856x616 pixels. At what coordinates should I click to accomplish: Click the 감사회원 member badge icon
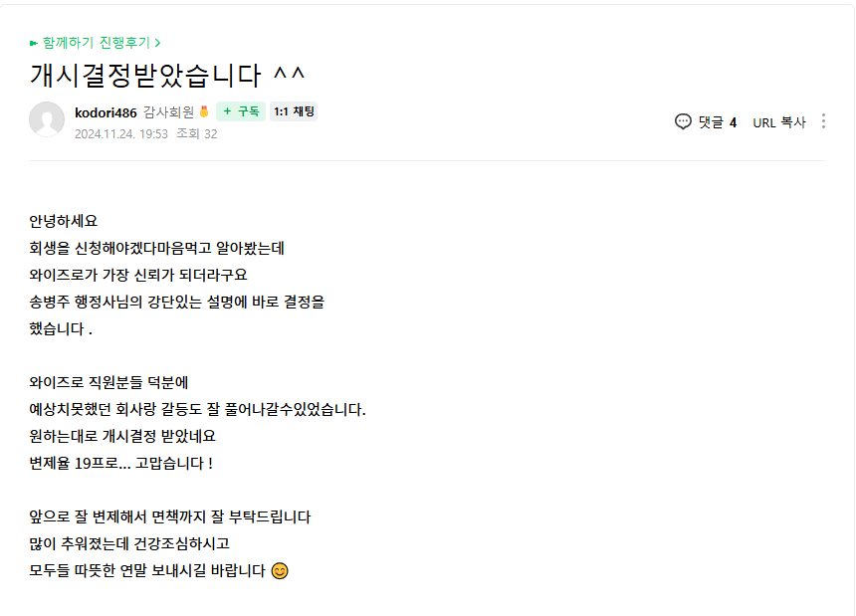[205, 112]
